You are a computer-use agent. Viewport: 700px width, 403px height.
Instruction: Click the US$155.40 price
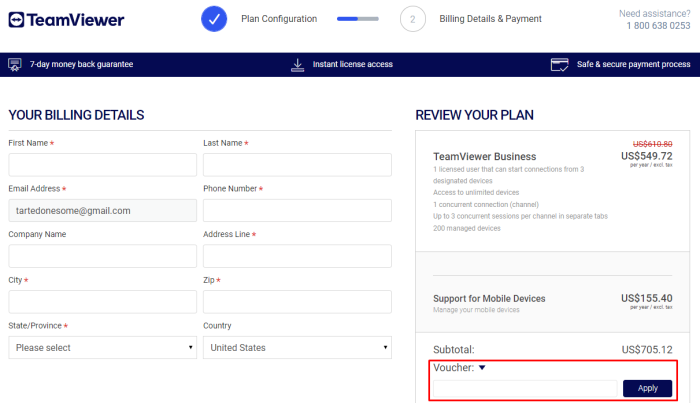[x=646, y=298]
